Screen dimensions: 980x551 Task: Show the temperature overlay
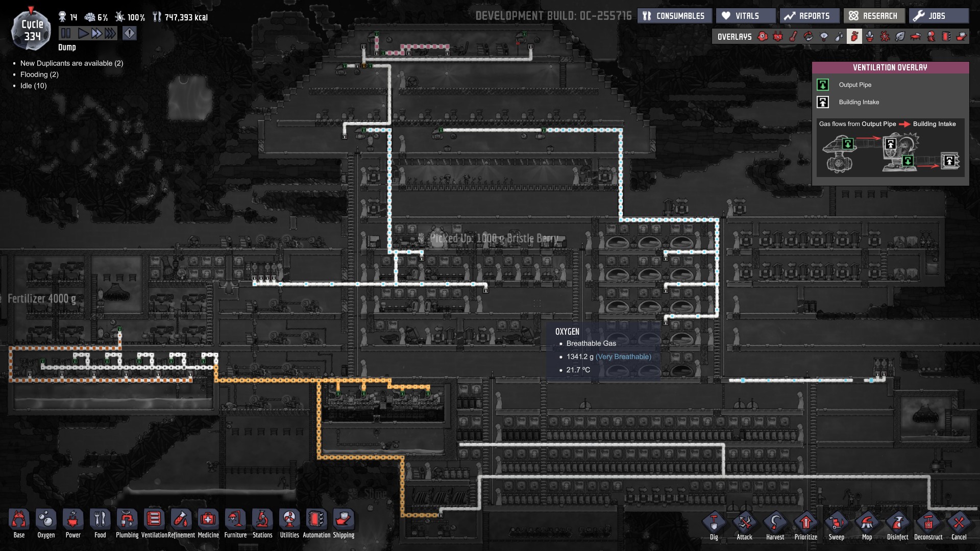point(793,37)
